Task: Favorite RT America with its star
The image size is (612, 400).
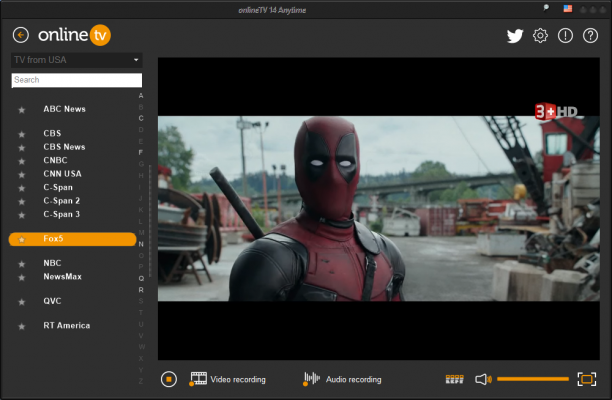Action: click(22, 327)
